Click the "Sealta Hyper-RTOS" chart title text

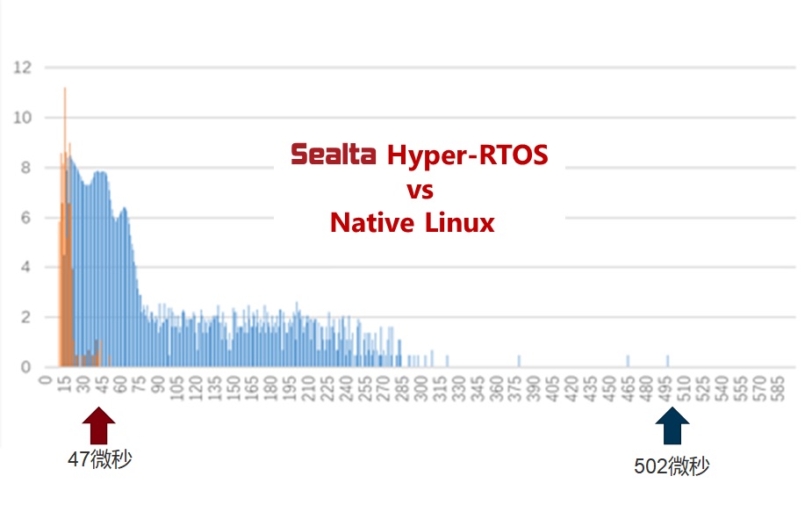pyautogui.click(x=420, y=155)
